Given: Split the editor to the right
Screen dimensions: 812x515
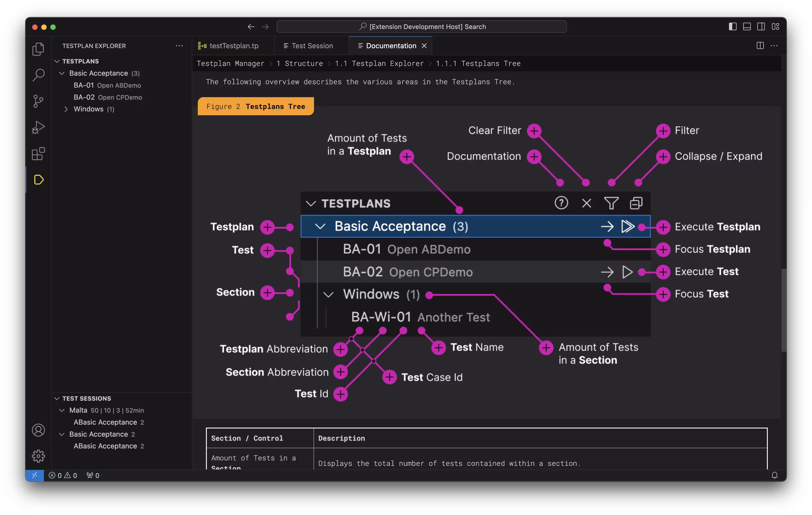Looking at the screenshot, I should 760,46.
